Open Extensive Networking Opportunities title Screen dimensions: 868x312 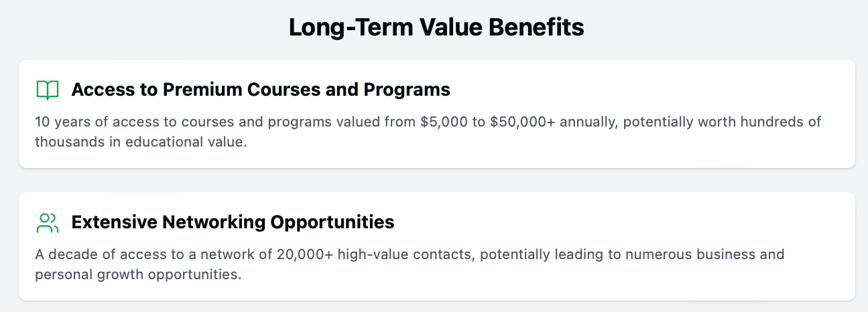pos(233,222)
